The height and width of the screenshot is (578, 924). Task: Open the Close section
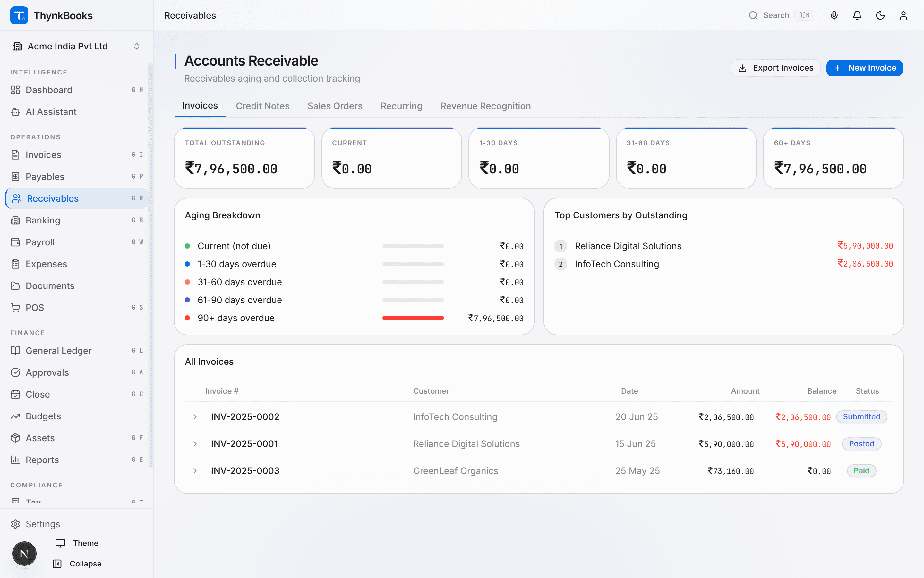(x=77, y=394)
